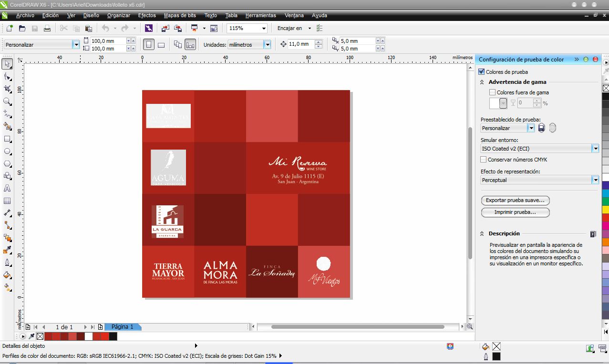This screenshot has width=609, height=364.
Task: Toggle All pages layout button
Action: 178,44
